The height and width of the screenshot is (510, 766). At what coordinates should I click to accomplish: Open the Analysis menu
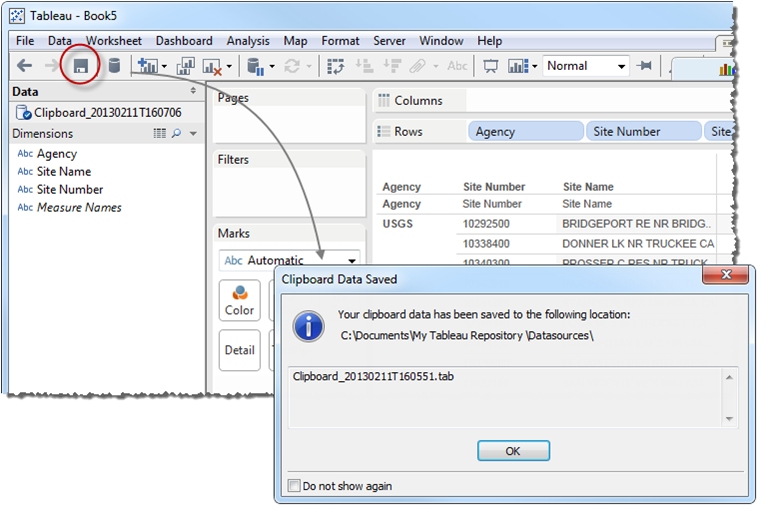[x=248, y=41]
